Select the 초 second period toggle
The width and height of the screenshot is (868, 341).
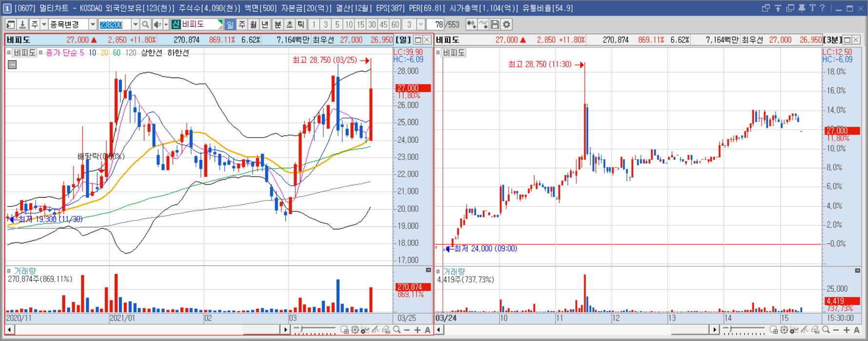coord(290,24)
